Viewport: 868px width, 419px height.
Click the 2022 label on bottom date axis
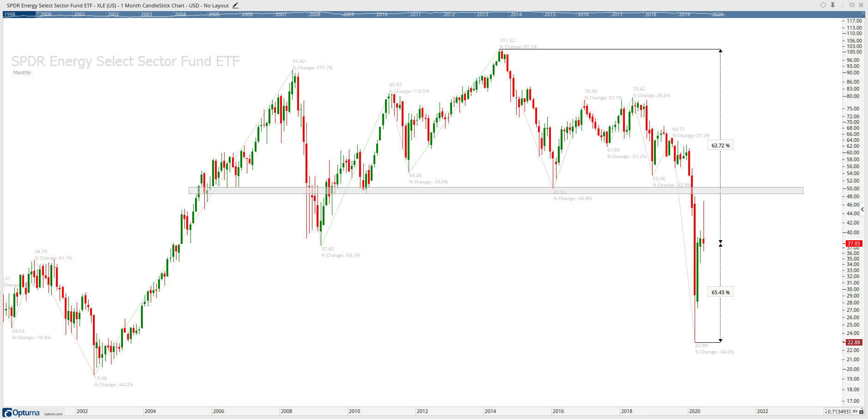(x=763, y=411)
